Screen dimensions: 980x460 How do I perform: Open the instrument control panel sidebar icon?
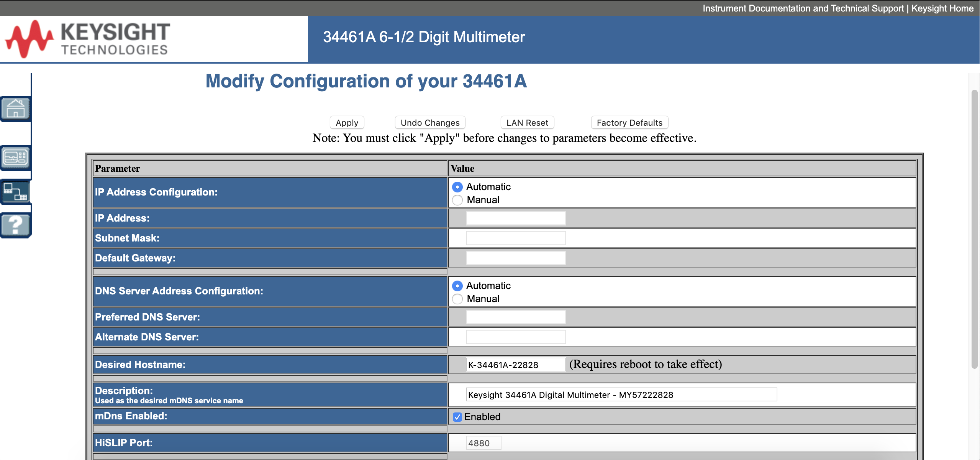[15, 157]
